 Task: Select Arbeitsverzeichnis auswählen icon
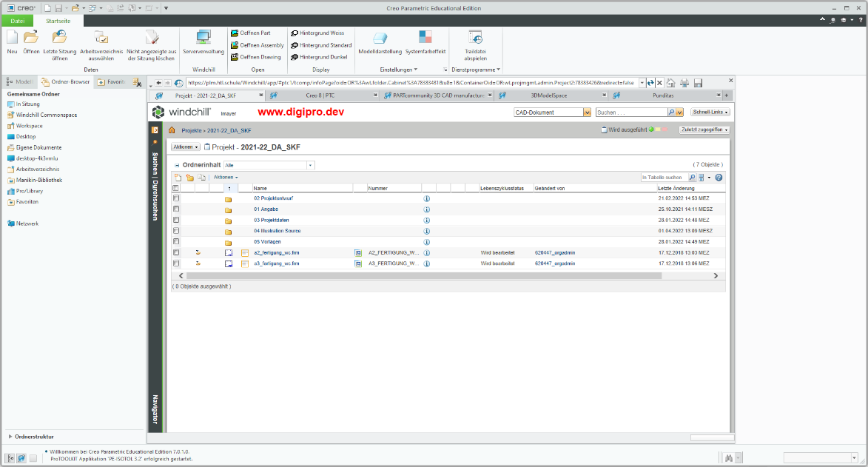[101, 38]
